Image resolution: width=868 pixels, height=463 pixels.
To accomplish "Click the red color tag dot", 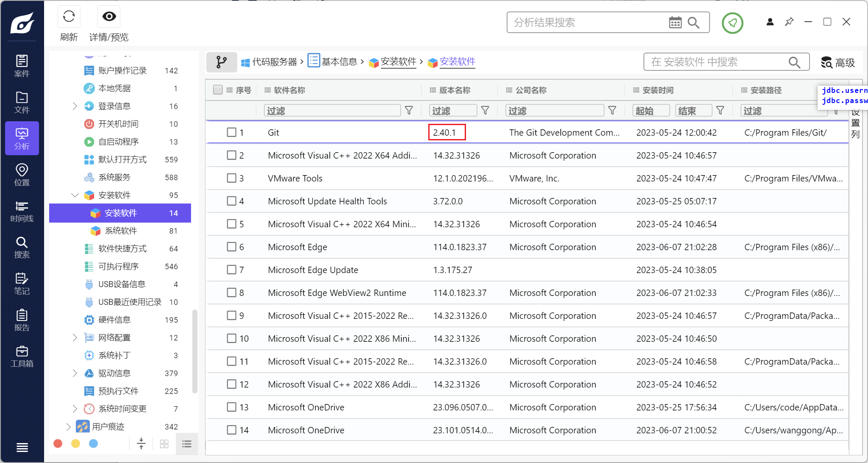I will pyautogui.click(x=58, y=443).
